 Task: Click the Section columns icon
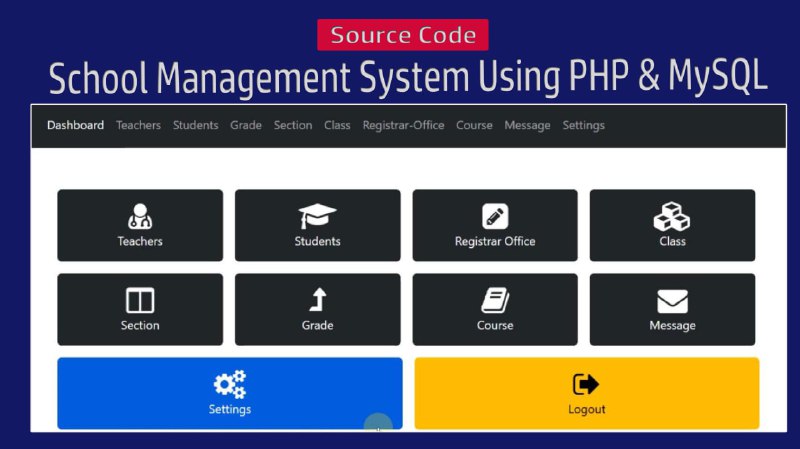[140, 300]
